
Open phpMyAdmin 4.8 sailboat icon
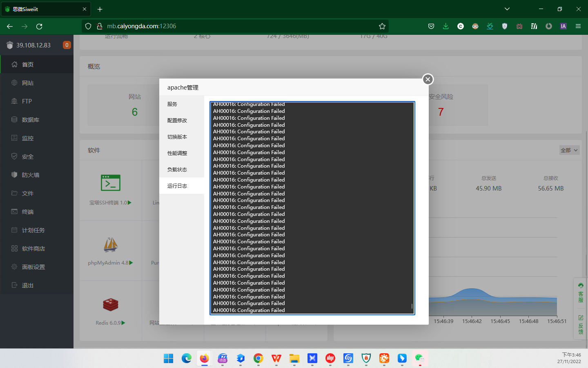click(111, 245)
